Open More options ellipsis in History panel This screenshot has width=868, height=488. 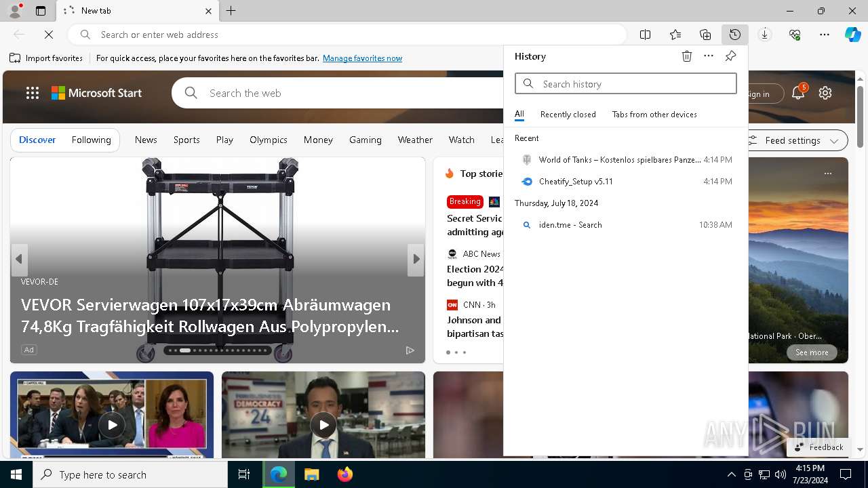(x=709, y=56)
